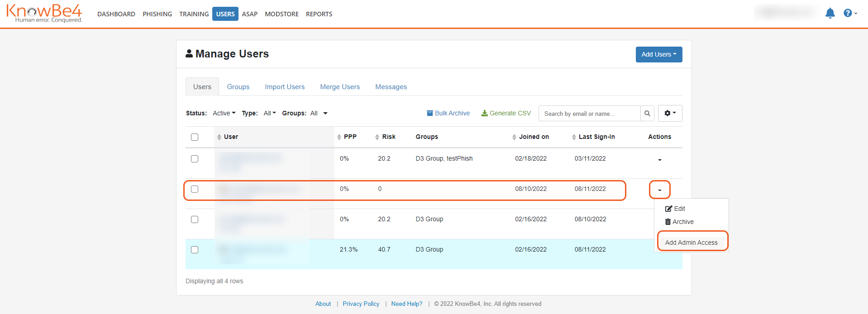The height and width of the screenshot is (314, 868).
Task: Click the Bulk Archive link
Action: (x=448, y=113)
